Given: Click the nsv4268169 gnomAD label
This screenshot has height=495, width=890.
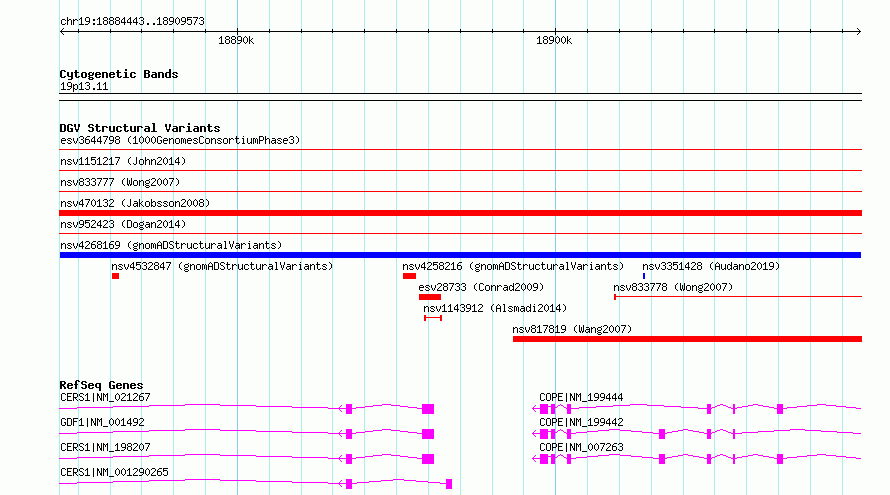Looking at the screenshot, I should click(x=171, y=245).
